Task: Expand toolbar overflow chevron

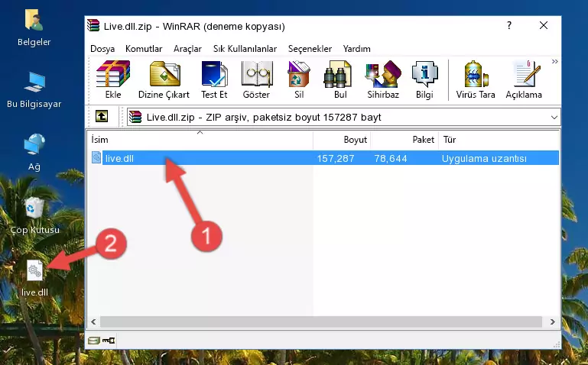Action: 554,61
